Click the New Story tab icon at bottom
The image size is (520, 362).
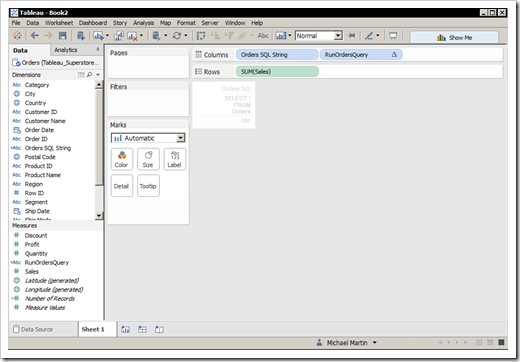[159, 329]
